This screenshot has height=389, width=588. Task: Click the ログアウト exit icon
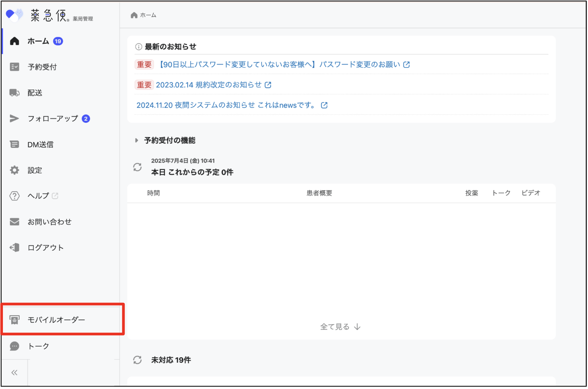15,248
